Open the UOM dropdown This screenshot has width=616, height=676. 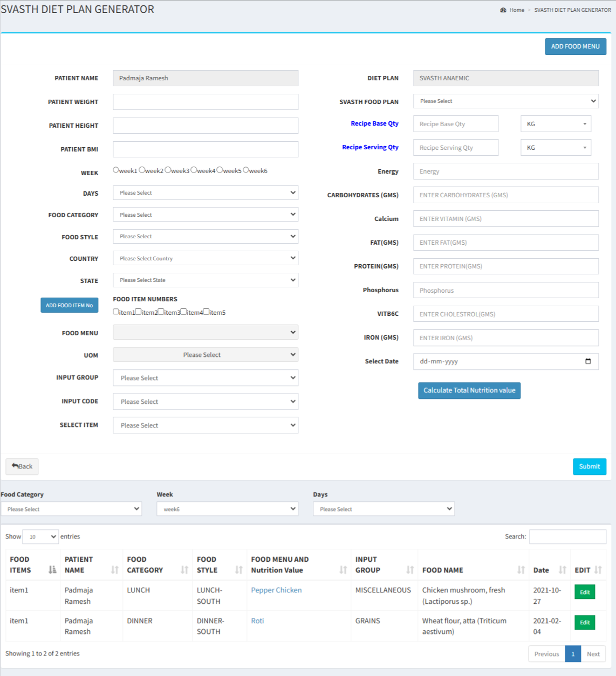point(206,355)
